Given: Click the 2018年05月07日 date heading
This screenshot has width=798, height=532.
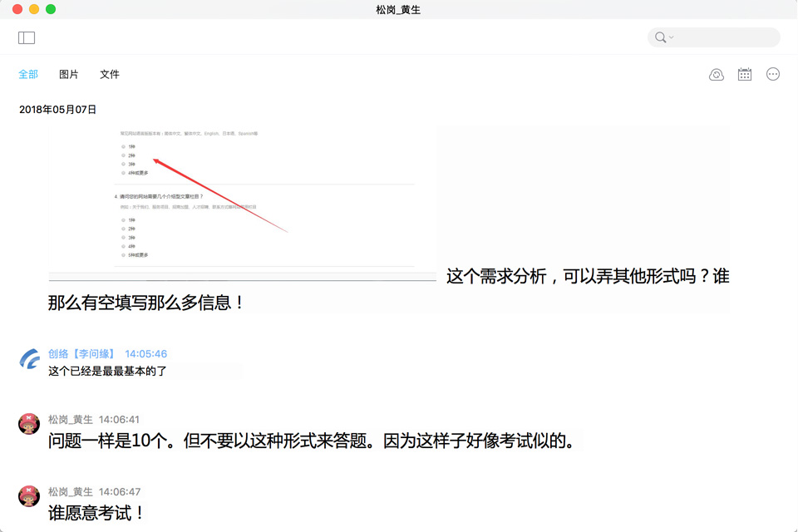Looking at the screenshot, I should click(x=60, y=108).
